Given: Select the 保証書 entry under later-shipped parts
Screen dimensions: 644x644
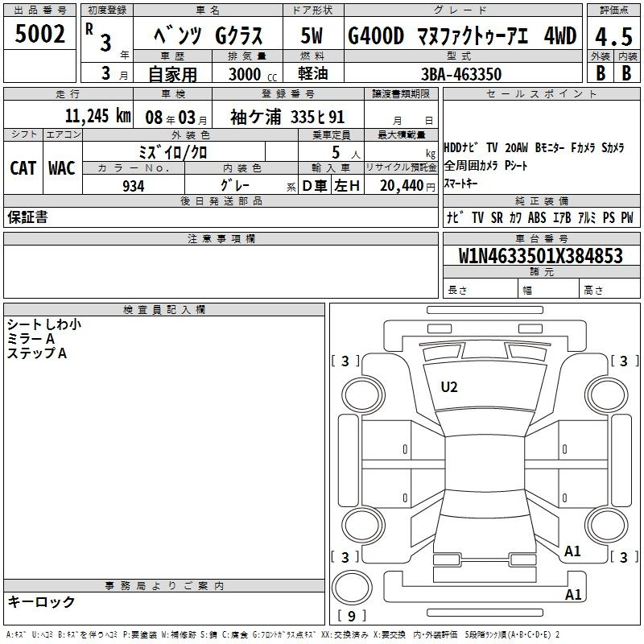Looking at the screenshot, I should [x=27, y=217].
